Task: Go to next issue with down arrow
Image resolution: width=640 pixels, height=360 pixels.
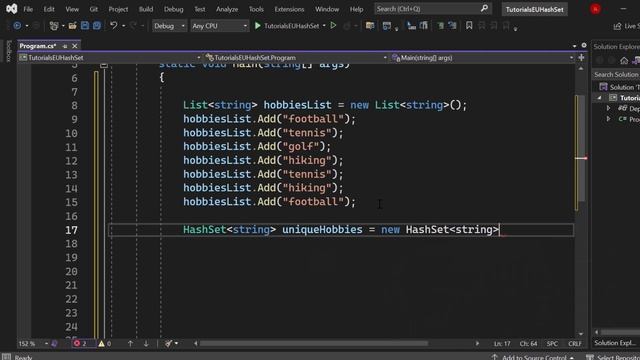Action: pos(146,344)
